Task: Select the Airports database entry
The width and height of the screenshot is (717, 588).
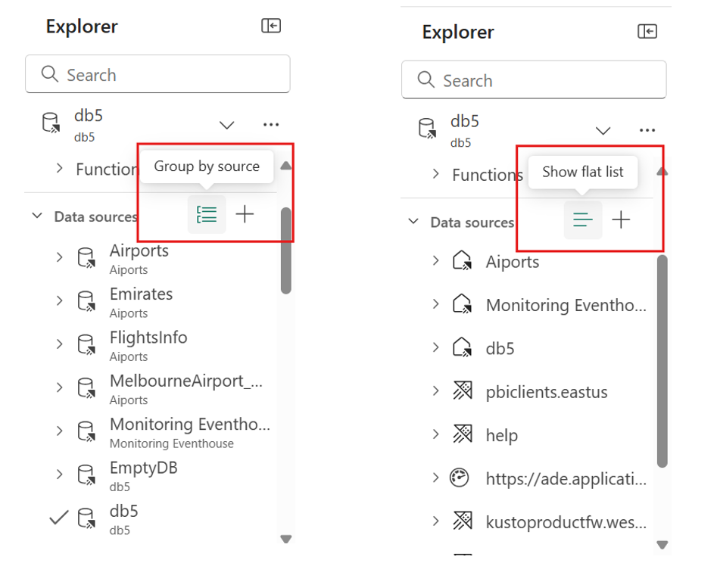Action: pos(139,258)
